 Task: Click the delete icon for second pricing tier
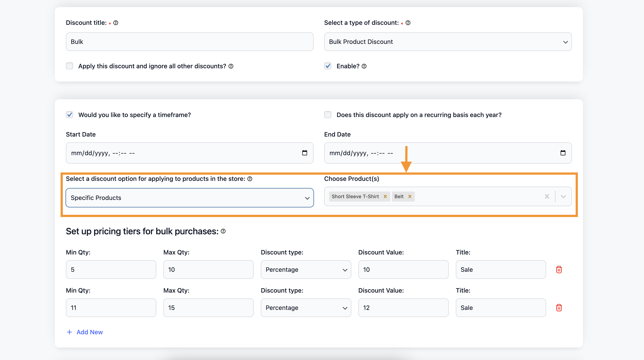pos(559,307)
